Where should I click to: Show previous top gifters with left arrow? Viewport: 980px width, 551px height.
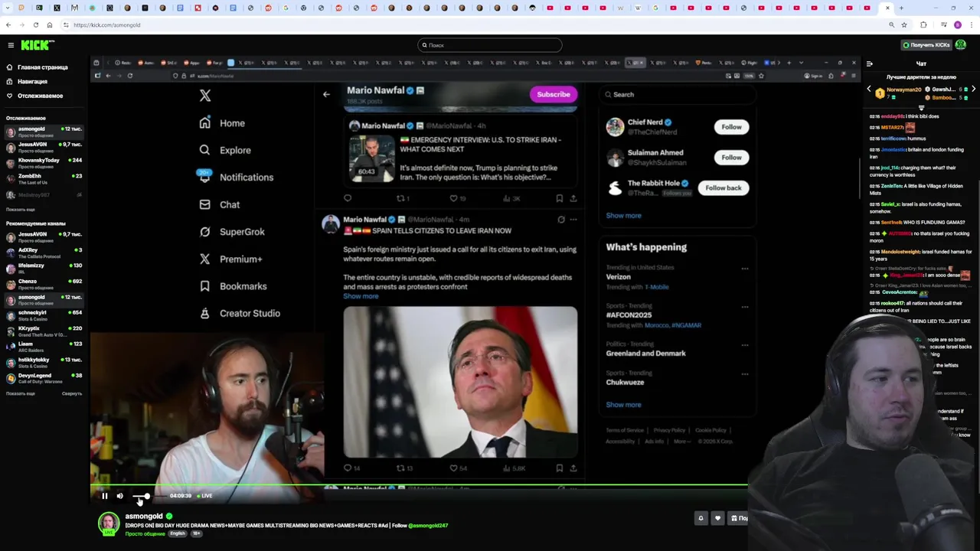tap(869, 90)
